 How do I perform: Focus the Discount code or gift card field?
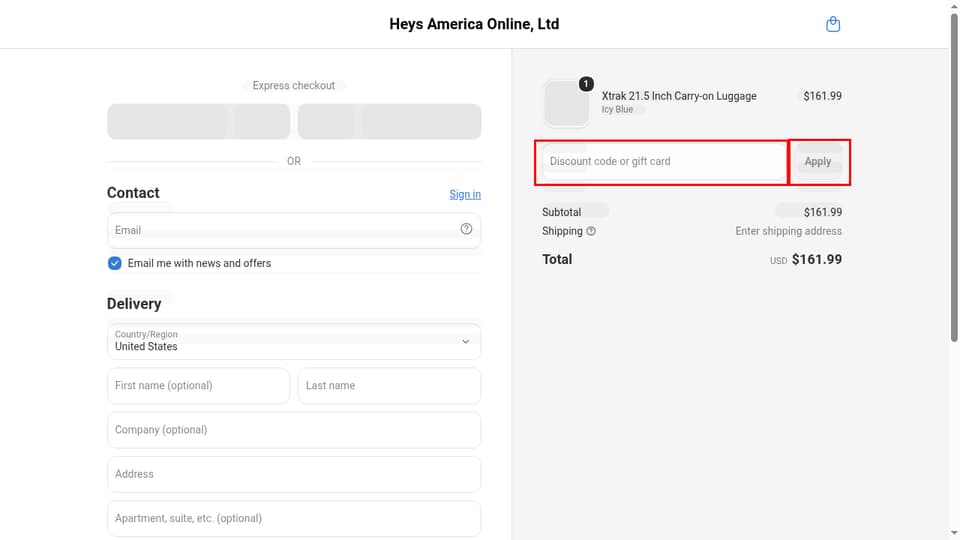664,162
